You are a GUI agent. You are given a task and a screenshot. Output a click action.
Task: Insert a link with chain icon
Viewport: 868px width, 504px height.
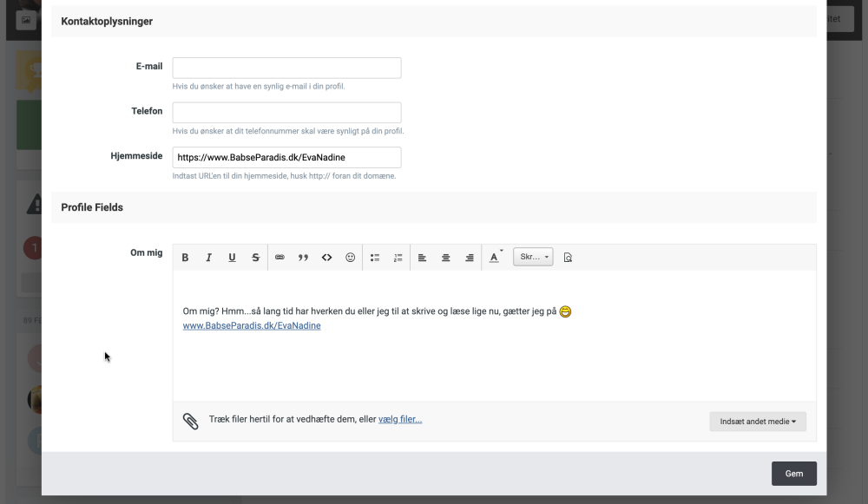[x=279, y=258]
